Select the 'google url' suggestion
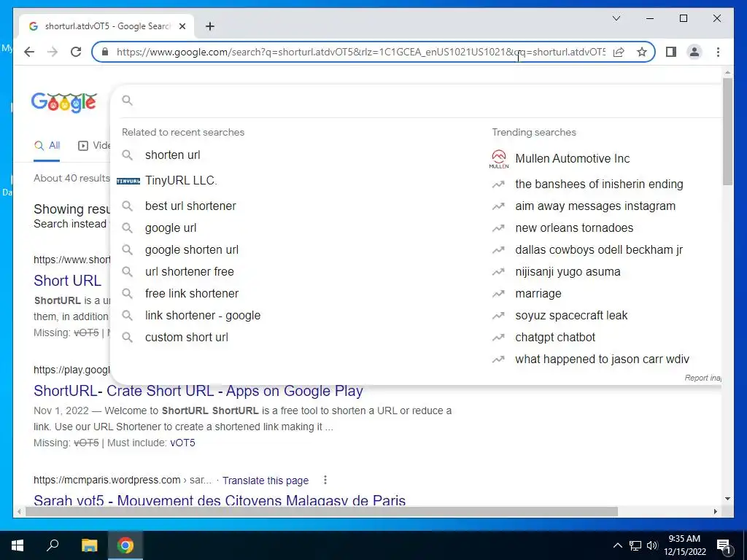The width and height of the screenshot is (747, 560). [x=171, y=227]
